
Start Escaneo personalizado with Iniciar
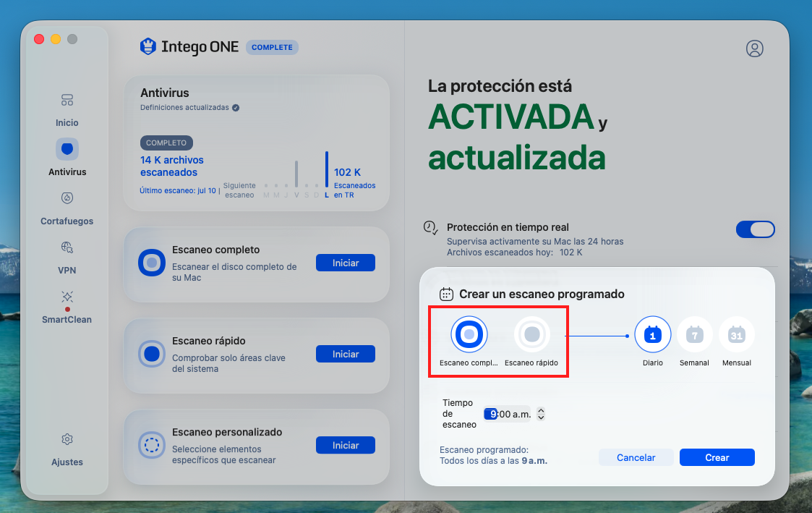[346, 445]
